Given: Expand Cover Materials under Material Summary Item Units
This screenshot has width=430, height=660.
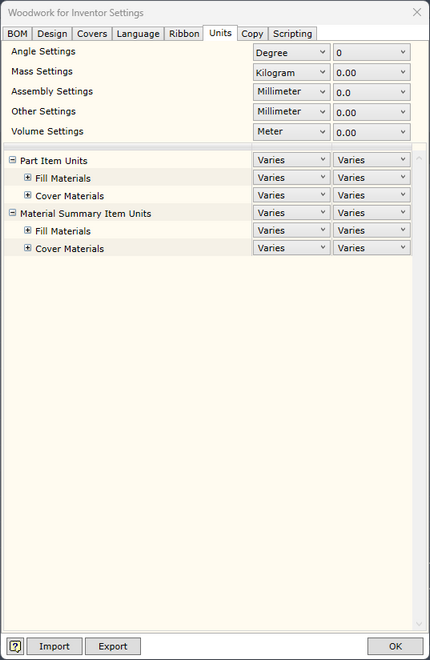Looking at the screenshot, I should 28,248.
